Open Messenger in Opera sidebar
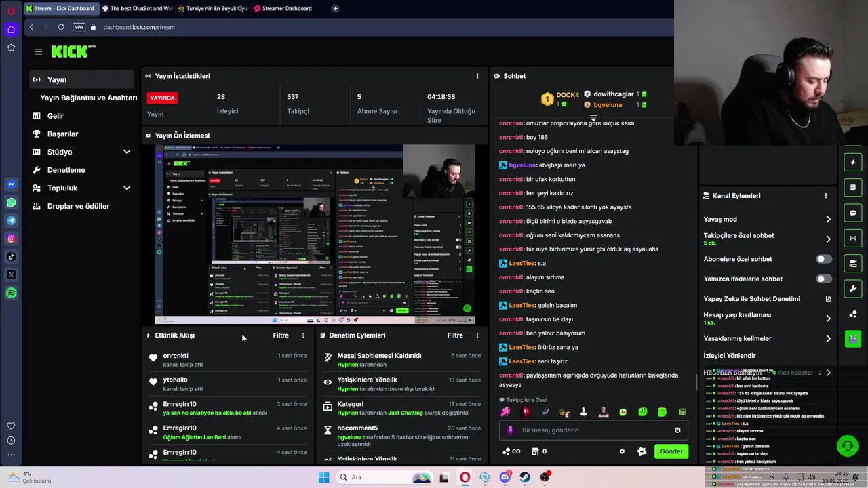The width and height of the screenshot is (868, 488). pyautogui.click(x=11, y=184)
